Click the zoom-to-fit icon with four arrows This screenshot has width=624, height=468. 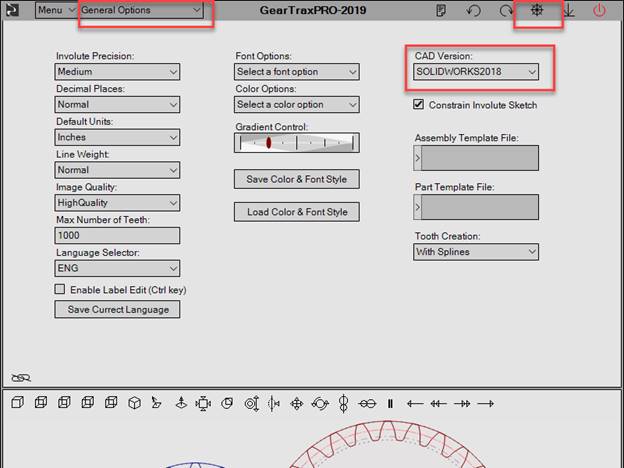click(203, 404)
